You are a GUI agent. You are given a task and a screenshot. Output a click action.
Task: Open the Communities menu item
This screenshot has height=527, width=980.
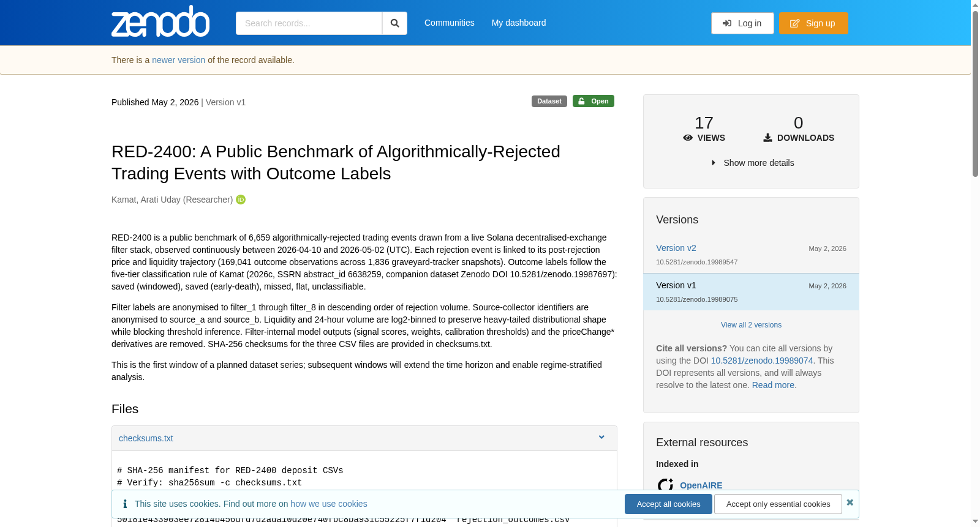pyautogui.click(x=449, y=23)
